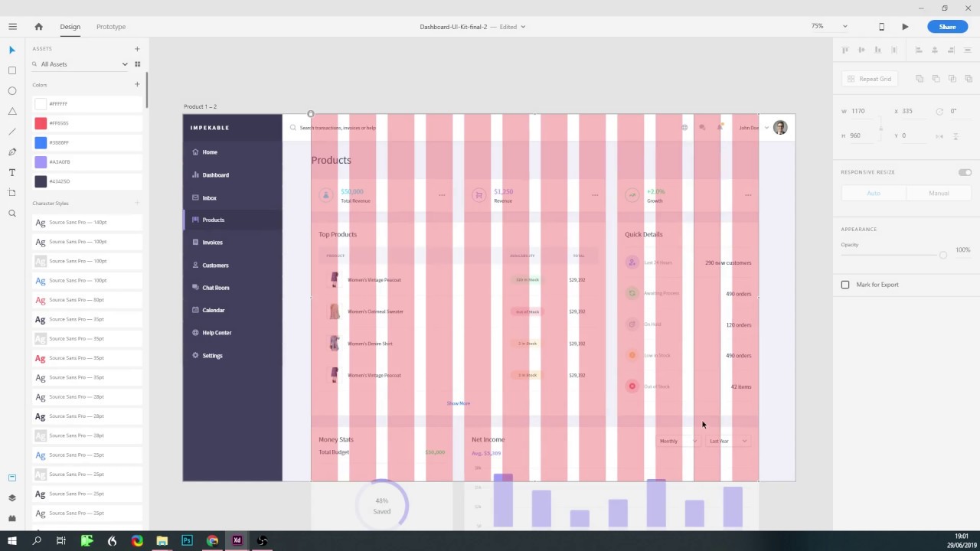Open the Assets panel icon

(12, 478)
